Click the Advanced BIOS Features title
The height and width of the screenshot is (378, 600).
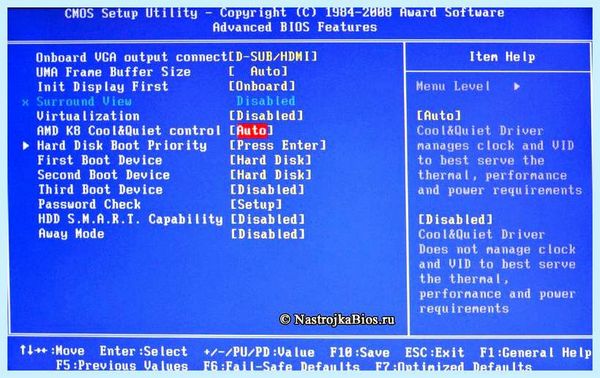(x=295, y=27)
